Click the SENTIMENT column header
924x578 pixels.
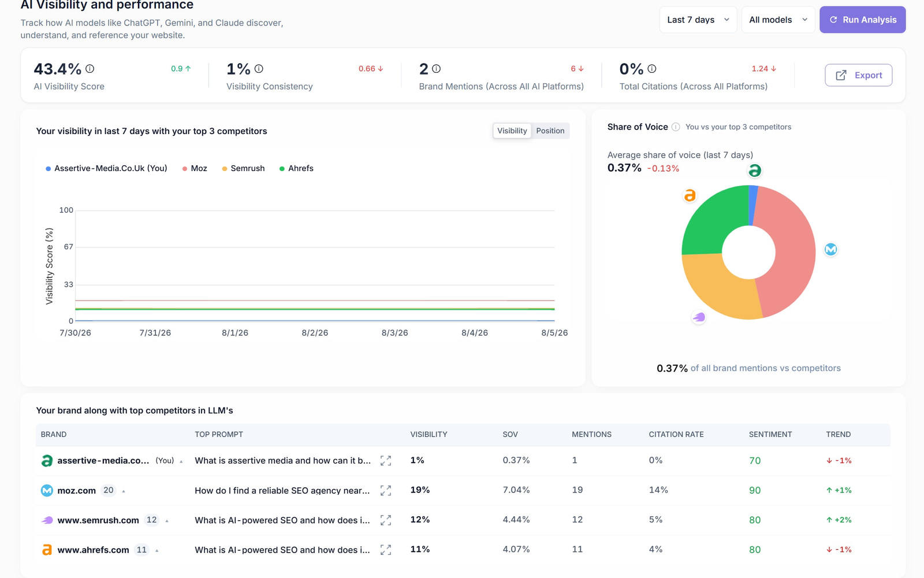point(770,434)
